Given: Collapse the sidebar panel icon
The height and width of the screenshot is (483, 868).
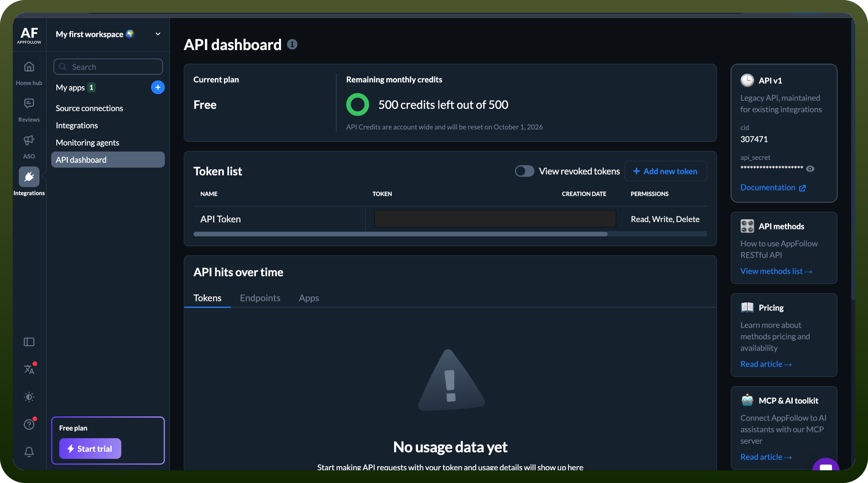Looking at the screenshot, I should pos(29,342).
